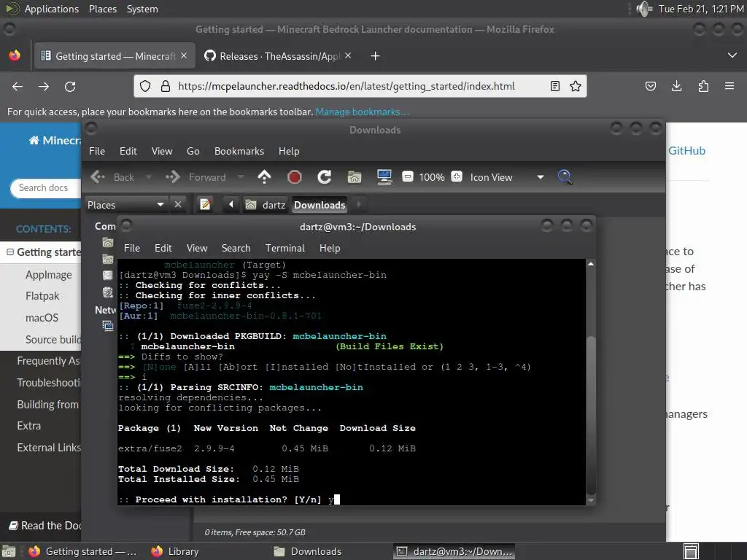
Task: Zoom in with the plus icon
Action: [x=457, y=176]
